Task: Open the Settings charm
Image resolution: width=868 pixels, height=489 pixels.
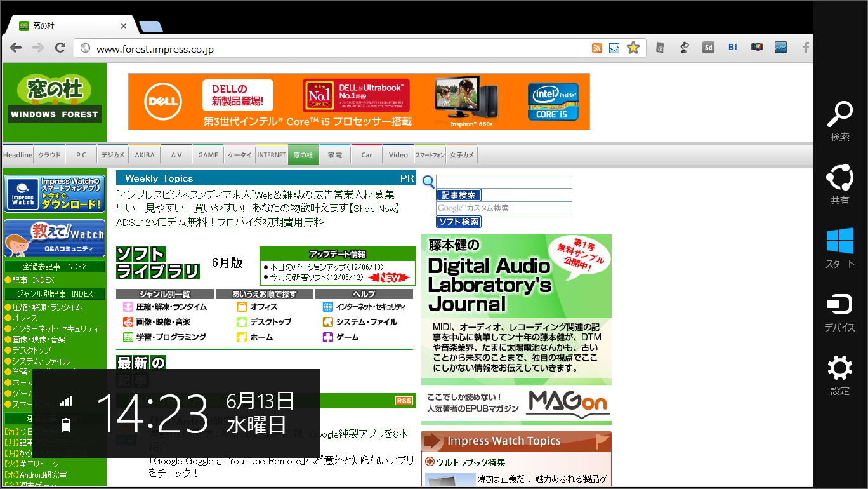Action: click(839, 368)
